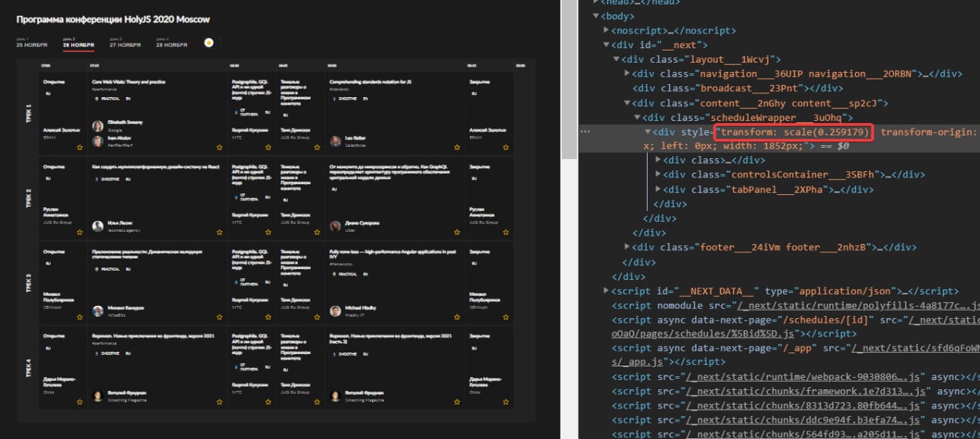This screenshot has height=439, width=980.
Task: Collapse the scheduleWrapper div node
Action: click(638, 118)
